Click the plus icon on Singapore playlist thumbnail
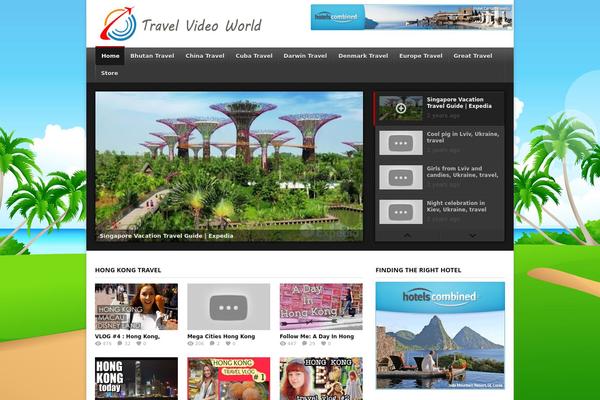 401,109
